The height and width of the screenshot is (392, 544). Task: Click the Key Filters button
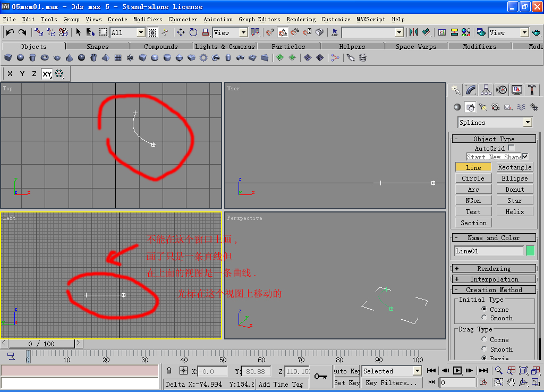click(x=392, y=382)
